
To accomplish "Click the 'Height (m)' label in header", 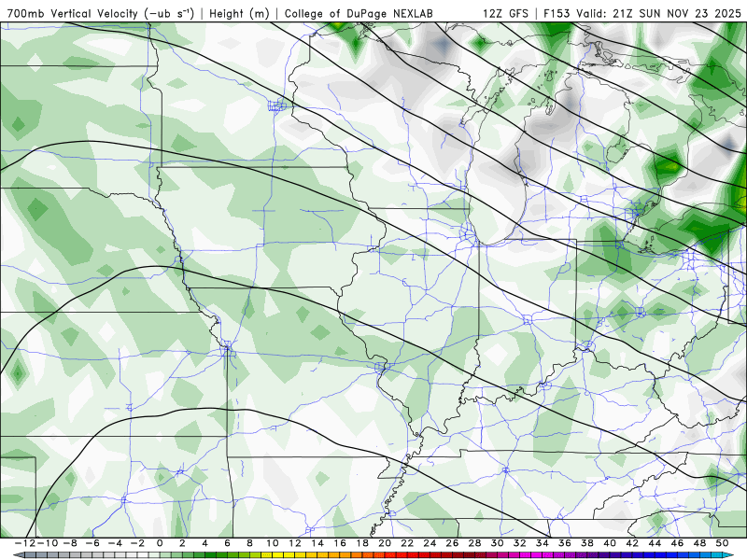I will [239, 13].
